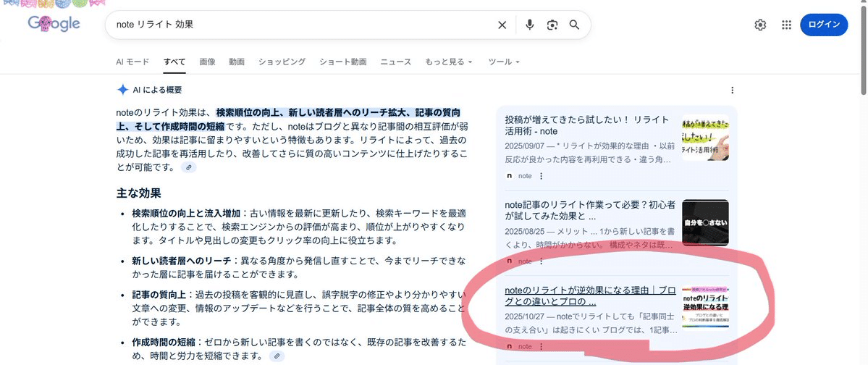Click the AI sparkle icon beside AI による概要

122,90
